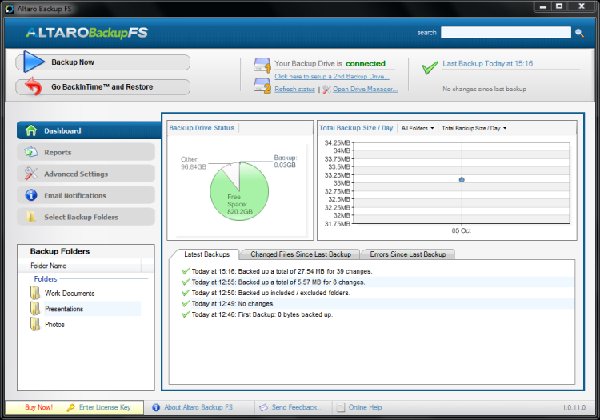
Task: Open Email Notifications
Action: click(x=86, y=195)
